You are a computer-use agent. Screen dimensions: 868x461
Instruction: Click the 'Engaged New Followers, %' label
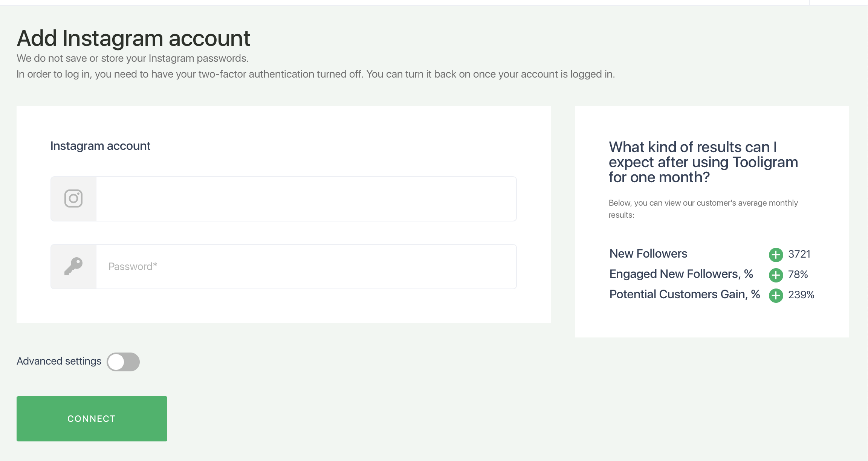tap(681, 274)
